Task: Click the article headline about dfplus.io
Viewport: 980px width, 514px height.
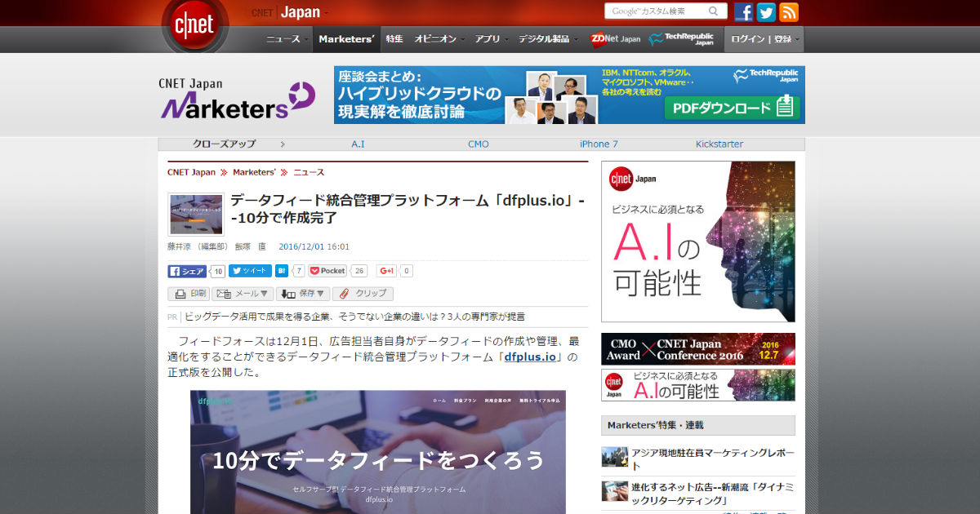Action: [407, 209]
